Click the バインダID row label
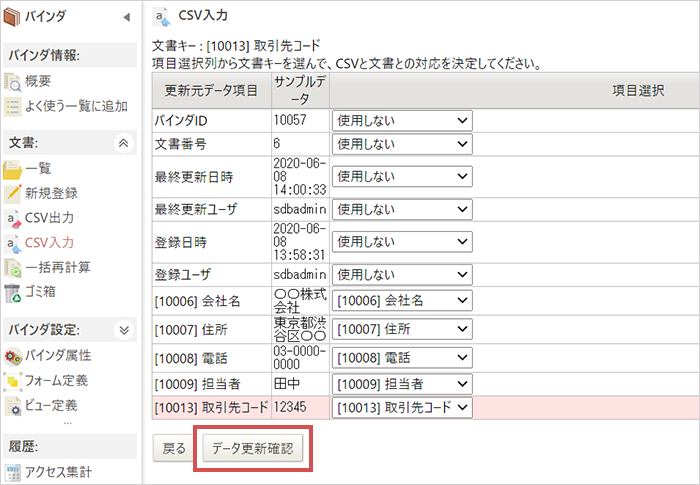 pos(181,121)
